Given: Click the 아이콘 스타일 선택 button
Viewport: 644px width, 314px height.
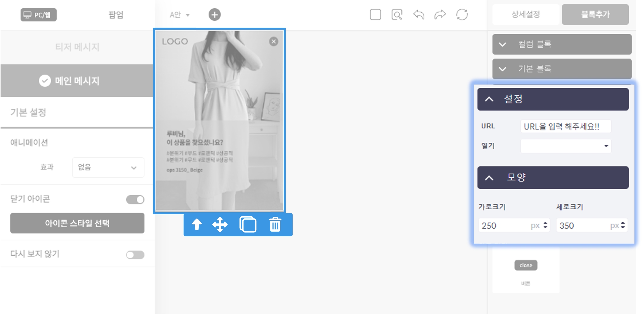Looking at the screenshot, I should tap(77, 223).
